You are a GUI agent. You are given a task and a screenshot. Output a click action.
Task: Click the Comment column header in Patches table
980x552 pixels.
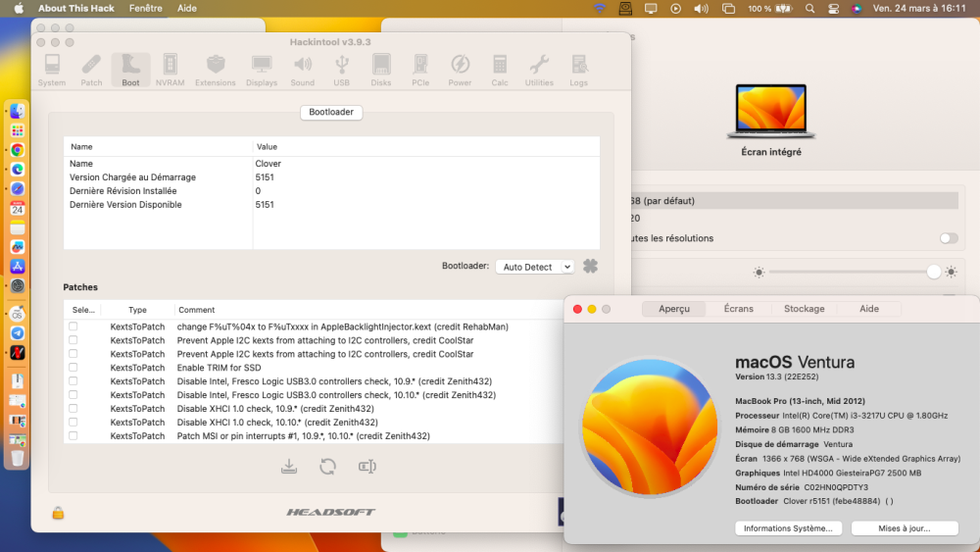pyautogui.click(x=196, y=310)
